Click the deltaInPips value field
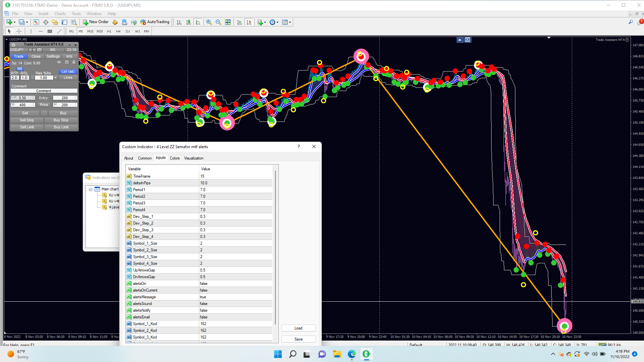The width and height of the screenshot is (644, 362). point(235,183)
